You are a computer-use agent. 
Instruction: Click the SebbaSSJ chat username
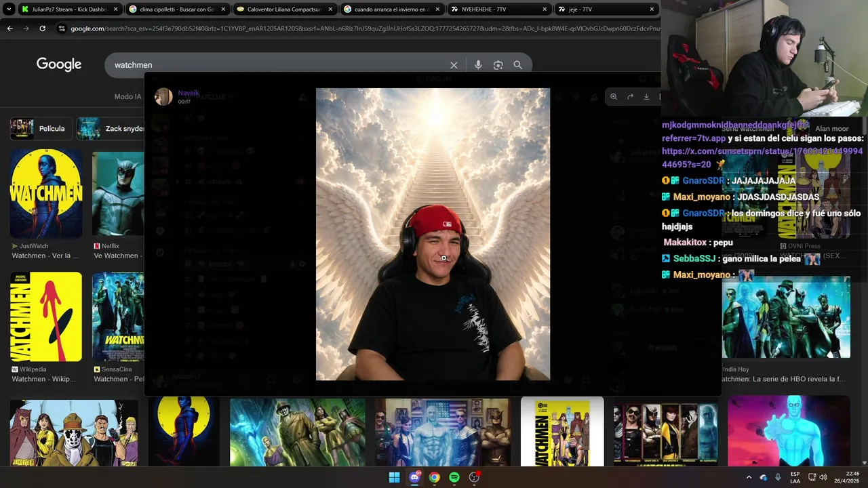(694, 259)
